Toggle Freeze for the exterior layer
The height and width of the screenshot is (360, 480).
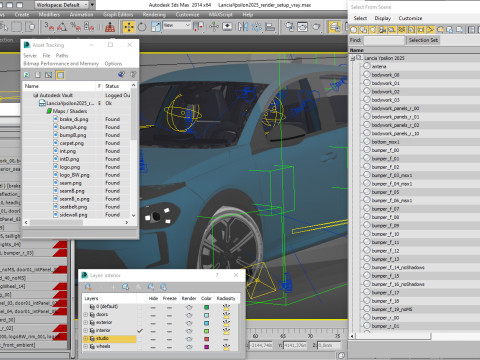point(170,323)
